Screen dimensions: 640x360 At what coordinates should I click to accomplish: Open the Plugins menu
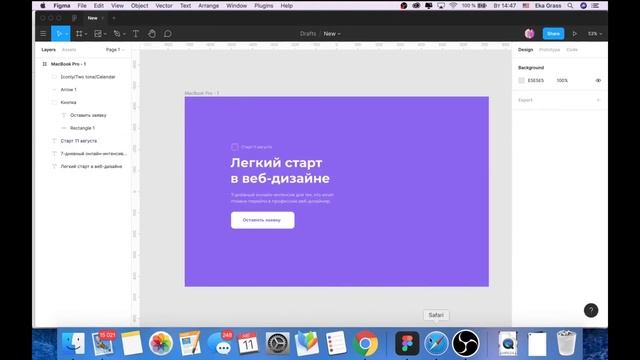click(264, 6)
